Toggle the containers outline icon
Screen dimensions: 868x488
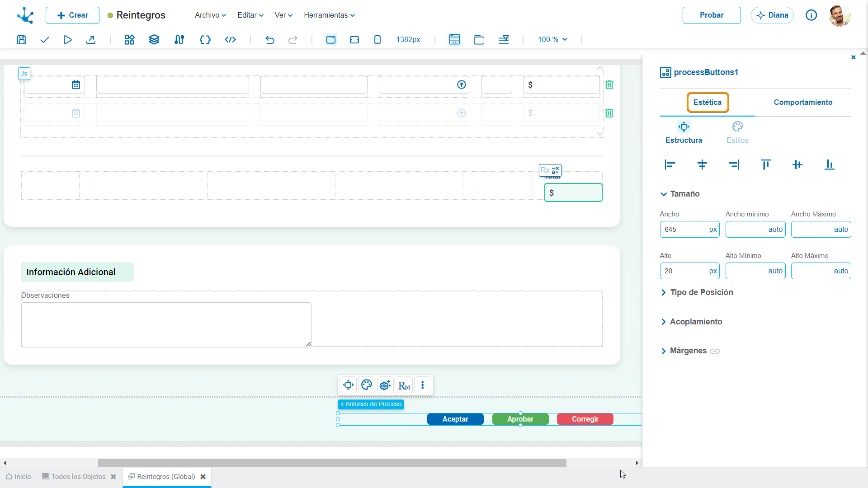tap(479, 40)
